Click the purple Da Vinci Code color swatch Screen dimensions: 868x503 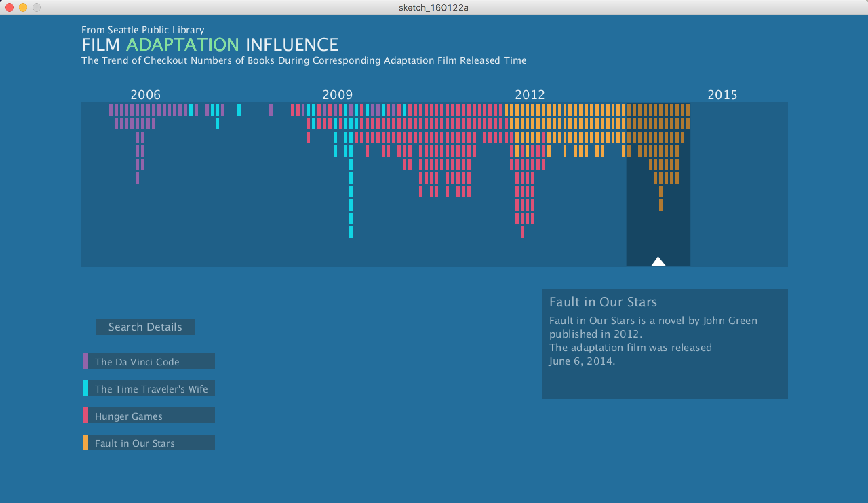(85, 361)
